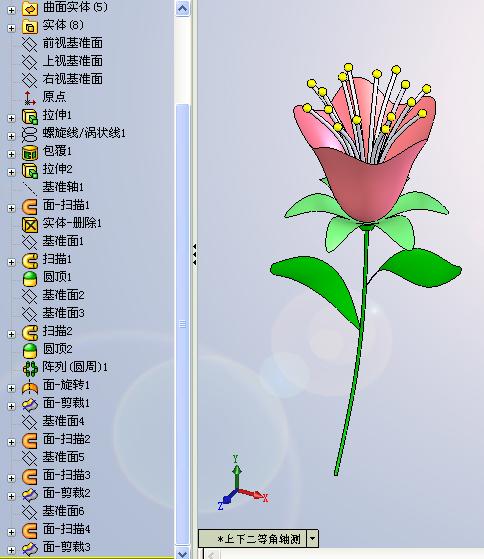This screenshot has width=484, height=559.
Task: Click the 螺旋线/涡状线1 helix icon
Action: click(30, 134)
